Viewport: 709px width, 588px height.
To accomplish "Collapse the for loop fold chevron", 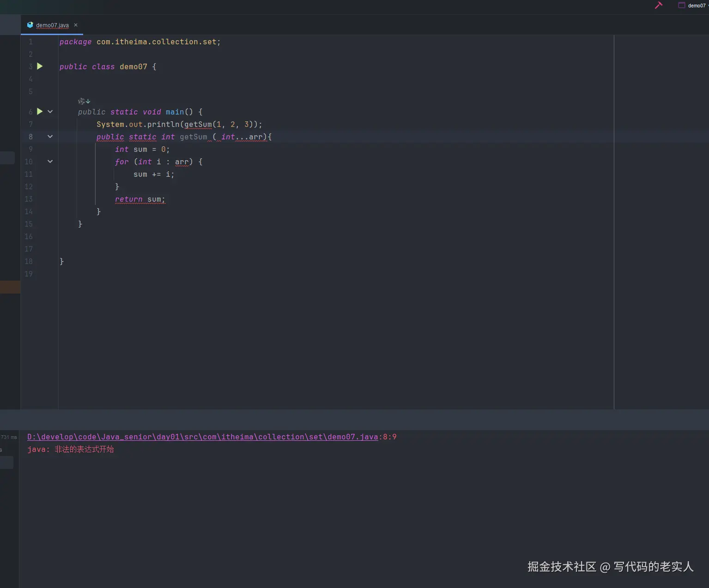I will click(50, 162).
